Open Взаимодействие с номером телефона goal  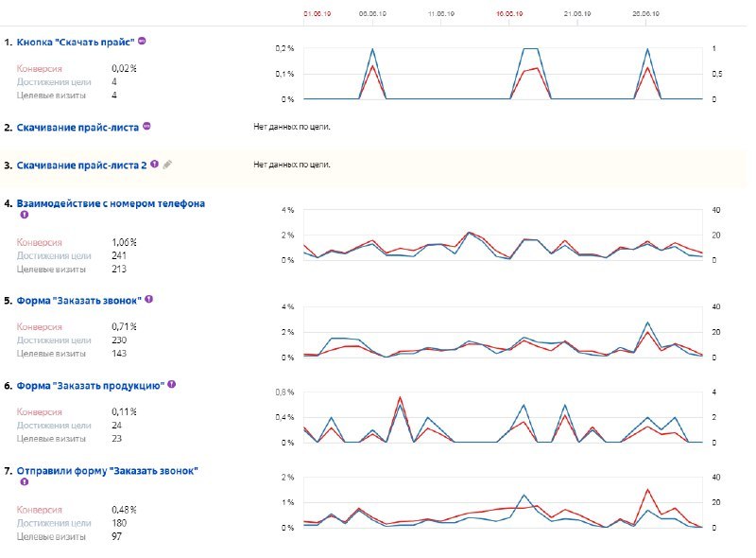(111, 203)
